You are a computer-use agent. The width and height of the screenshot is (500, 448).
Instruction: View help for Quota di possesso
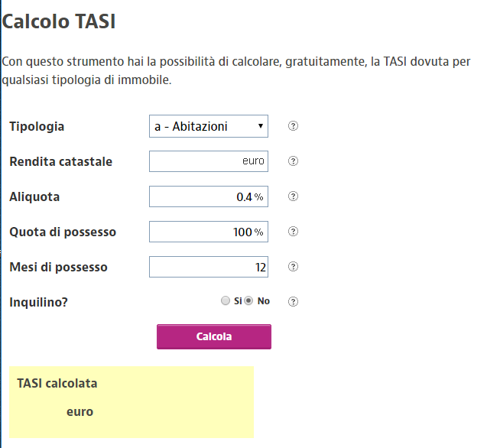pos(293,231)
